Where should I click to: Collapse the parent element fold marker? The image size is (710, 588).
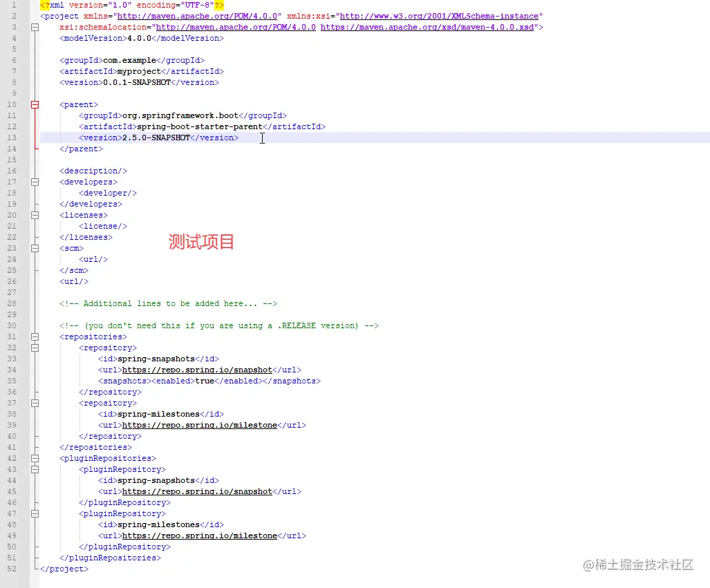(x=35, y=104)
